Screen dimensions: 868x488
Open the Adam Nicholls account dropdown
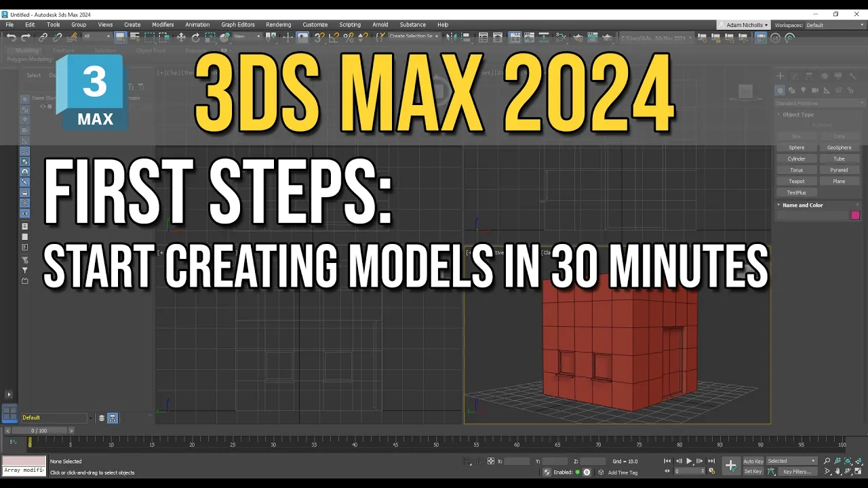tap(744, 25)
